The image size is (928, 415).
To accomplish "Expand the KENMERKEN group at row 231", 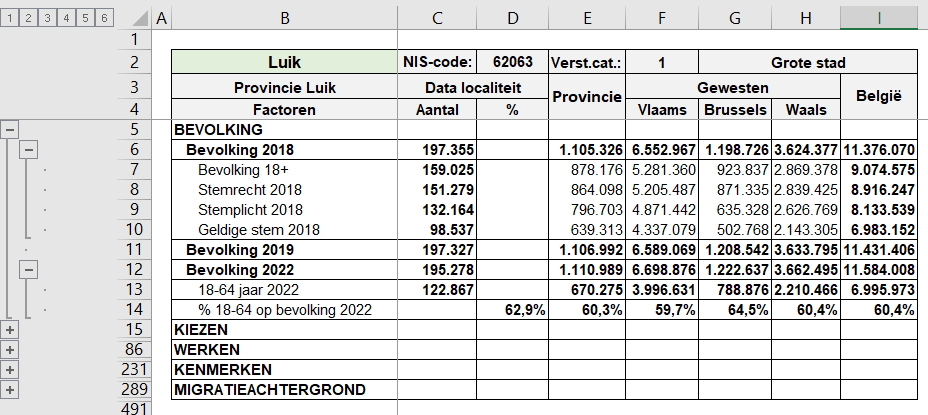I will point(10,370).
